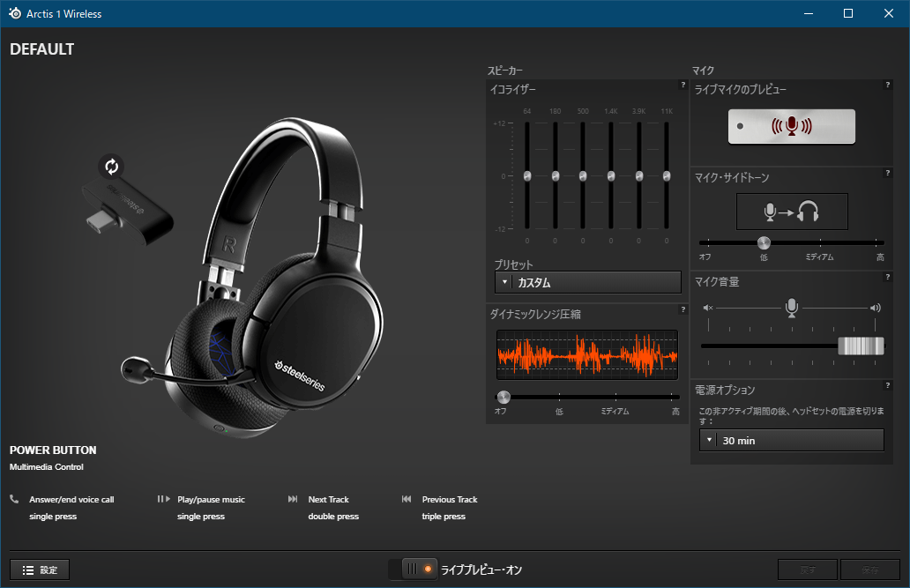Open help for 電源オプション panel
Image resolution: width=910 pixels, height=588 pixels.
pos(887,385)
